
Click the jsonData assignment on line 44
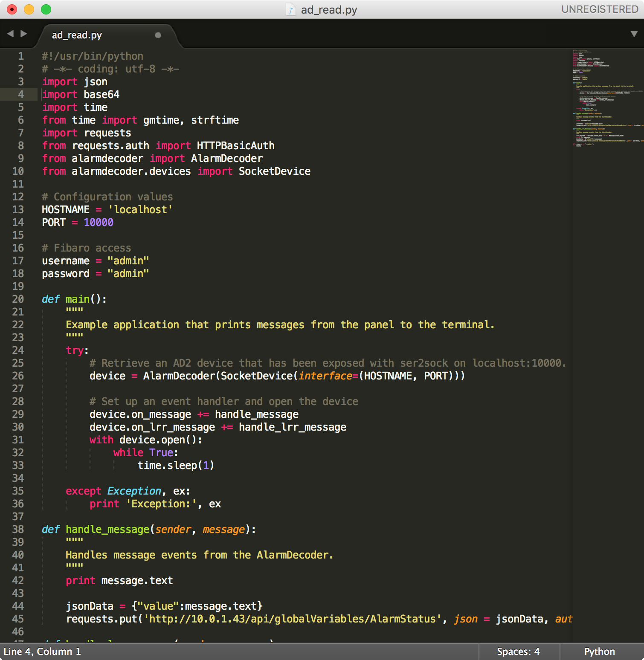pos(164,606)
